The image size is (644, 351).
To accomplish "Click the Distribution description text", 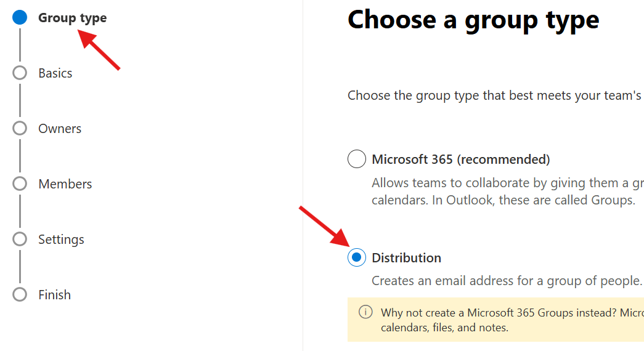I will (x=507, y=281).
